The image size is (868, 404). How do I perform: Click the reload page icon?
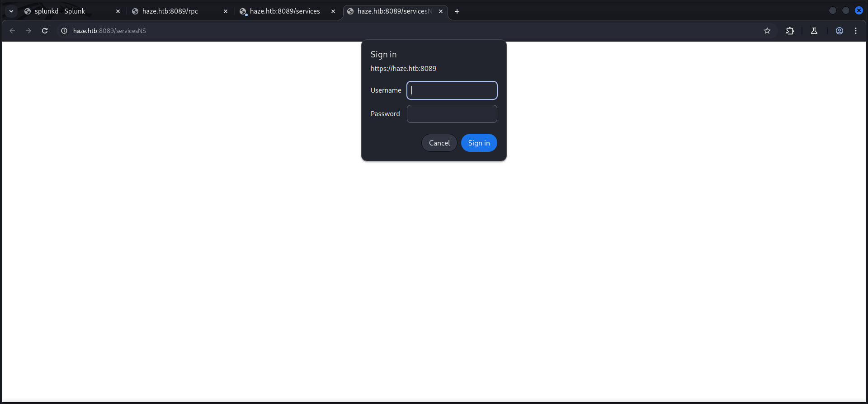(x=45, y=31)
